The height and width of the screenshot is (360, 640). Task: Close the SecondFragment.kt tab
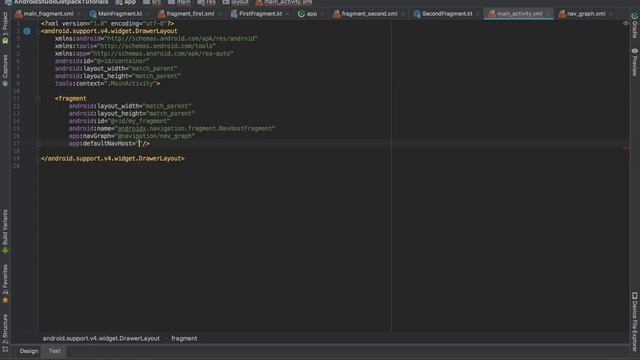point(478,14)
